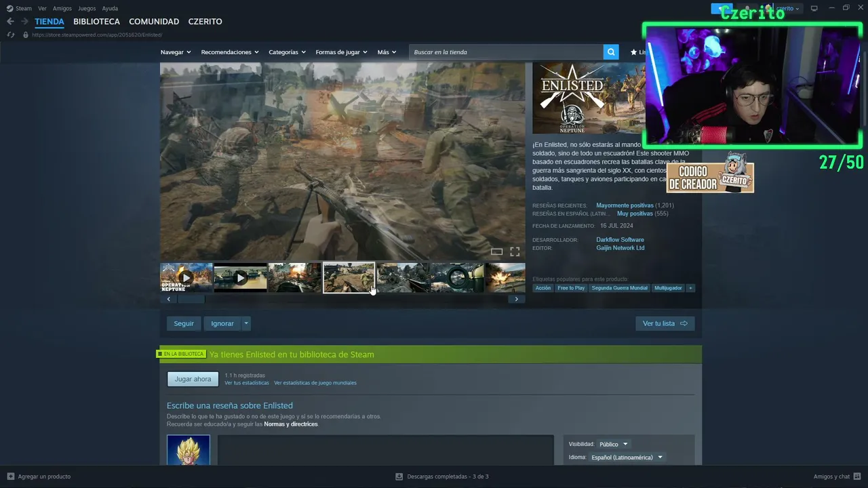The image size is (868, 488).
Task: Click the Seguir button
Action: [x=184, y=323]
